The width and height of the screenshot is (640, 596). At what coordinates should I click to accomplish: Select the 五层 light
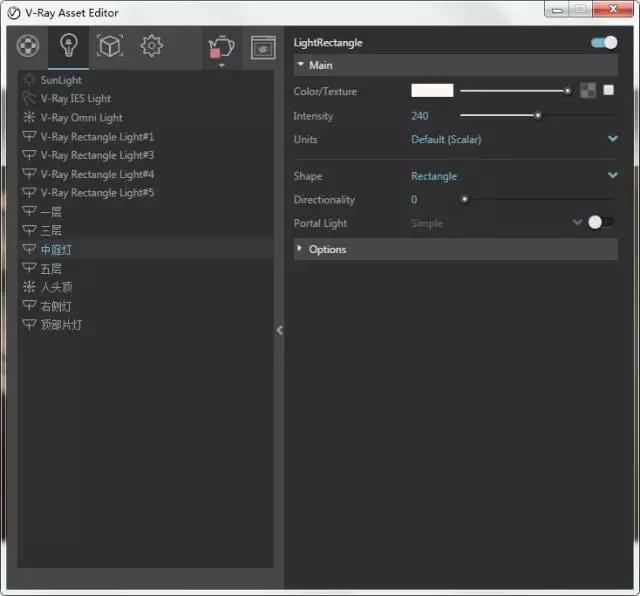click(x=51, y=269)
